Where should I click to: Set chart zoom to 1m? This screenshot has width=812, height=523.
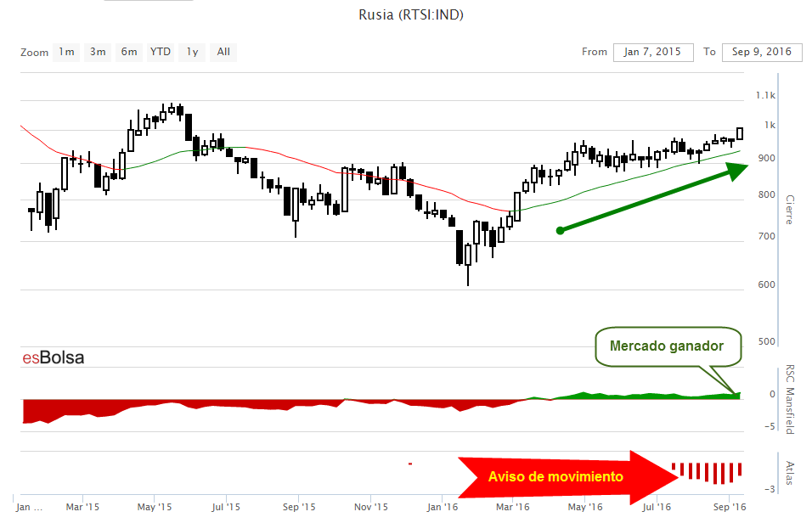[x=66, y=52]
